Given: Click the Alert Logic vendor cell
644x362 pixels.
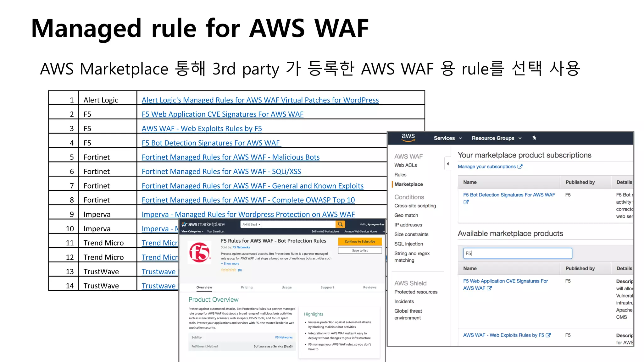Looking at the screenshot, I should coord(108,98).
